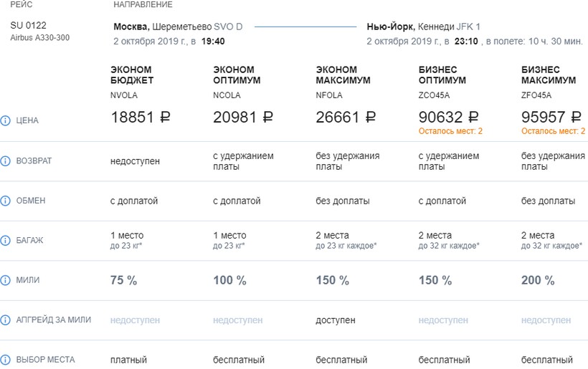Show info for the БАГАЖ row
The image size is (588, 369).
[x=6, y=240]
